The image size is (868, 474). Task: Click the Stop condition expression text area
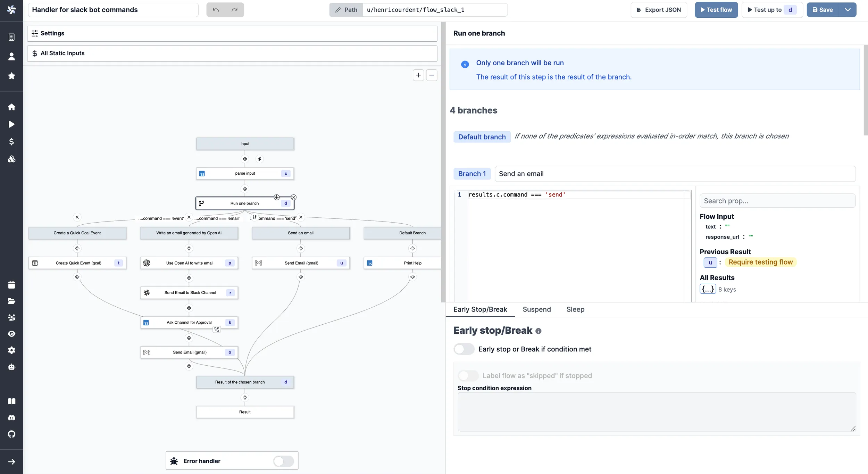coord(656,412)
